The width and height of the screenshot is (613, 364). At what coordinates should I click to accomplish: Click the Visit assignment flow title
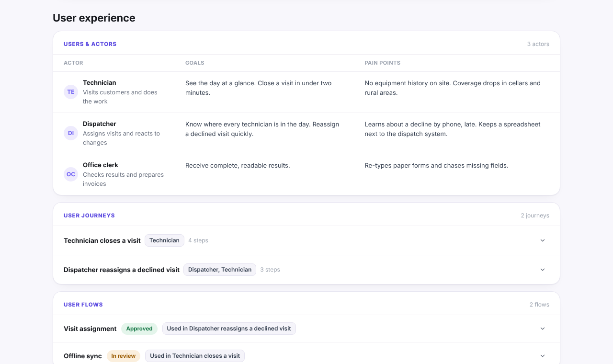[90, 329]
